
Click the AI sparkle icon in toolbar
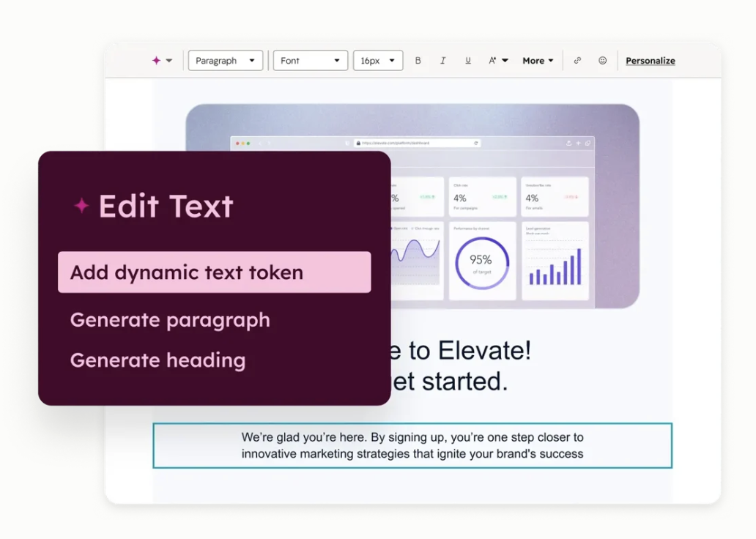tap(156, 61)
